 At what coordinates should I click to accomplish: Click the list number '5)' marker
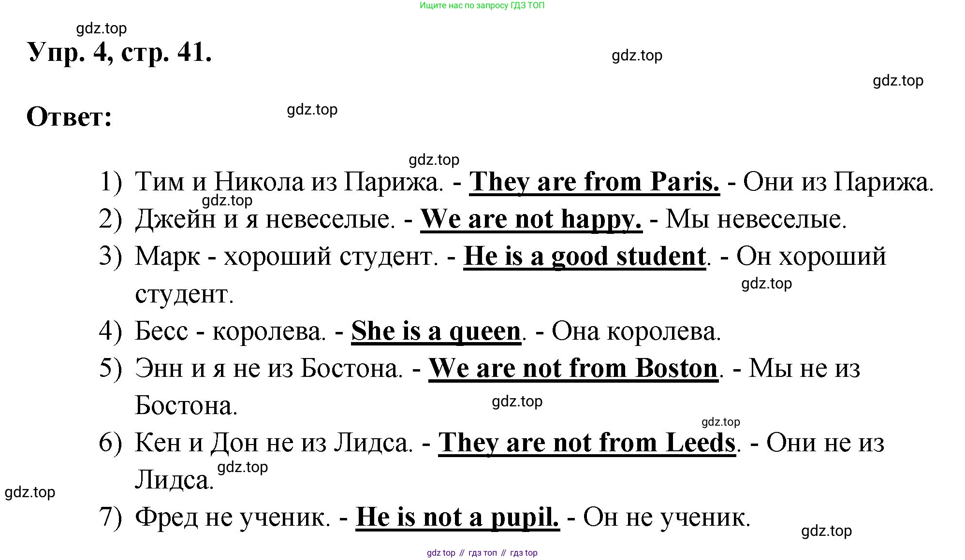pos(111,368)
